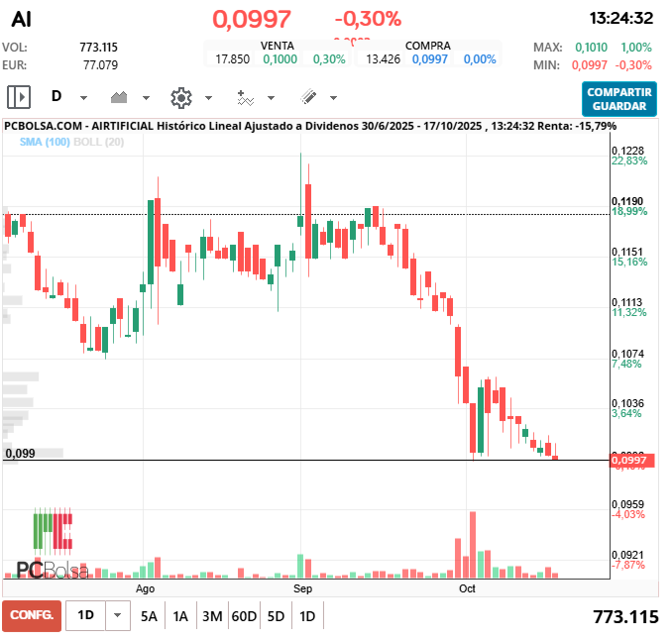Click the D interval letter

point(56,97)
